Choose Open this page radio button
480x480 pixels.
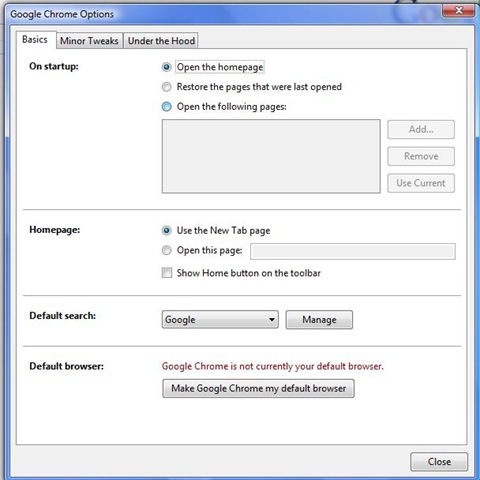166,250
